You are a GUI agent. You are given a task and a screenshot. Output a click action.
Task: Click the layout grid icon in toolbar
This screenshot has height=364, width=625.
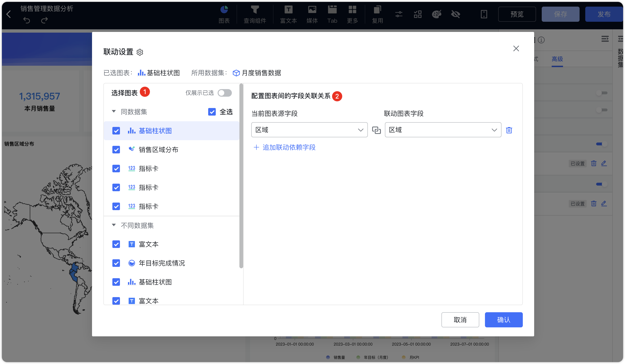coord(418,14)
